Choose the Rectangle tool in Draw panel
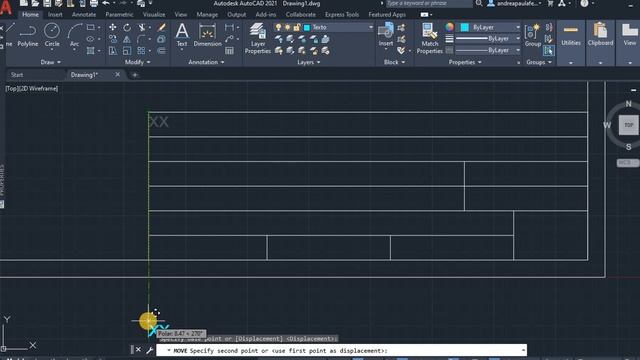This screenshot has width=640, height=360. [91, 27]
